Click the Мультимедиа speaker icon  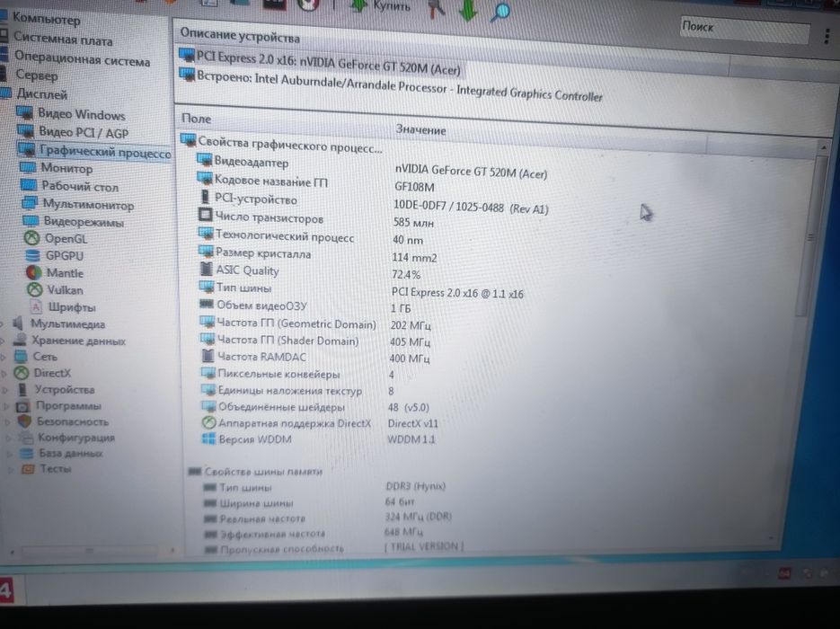coord(18,323)
